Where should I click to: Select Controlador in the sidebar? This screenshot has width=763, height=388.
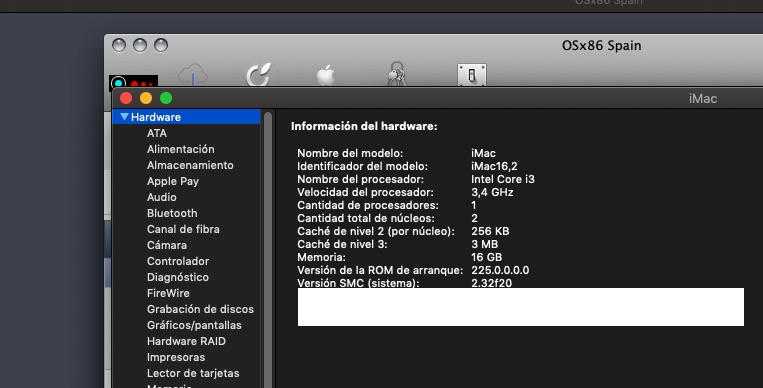coord(178,261)
